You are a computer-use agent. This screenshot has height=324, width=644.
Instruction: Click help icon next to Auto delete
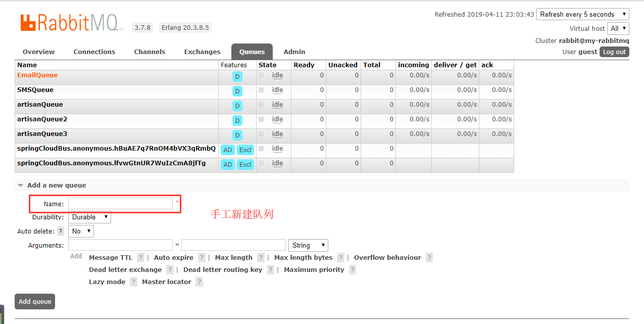pos(61,231)
